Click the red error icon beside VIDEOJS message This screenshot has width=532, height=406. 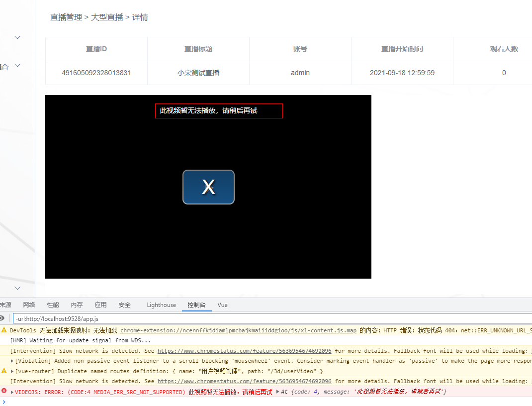point(4,391)
